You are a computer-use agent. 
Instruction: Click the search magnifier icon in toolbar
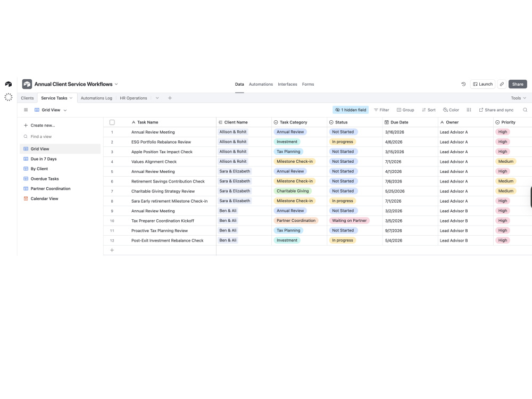click(525, 110)
